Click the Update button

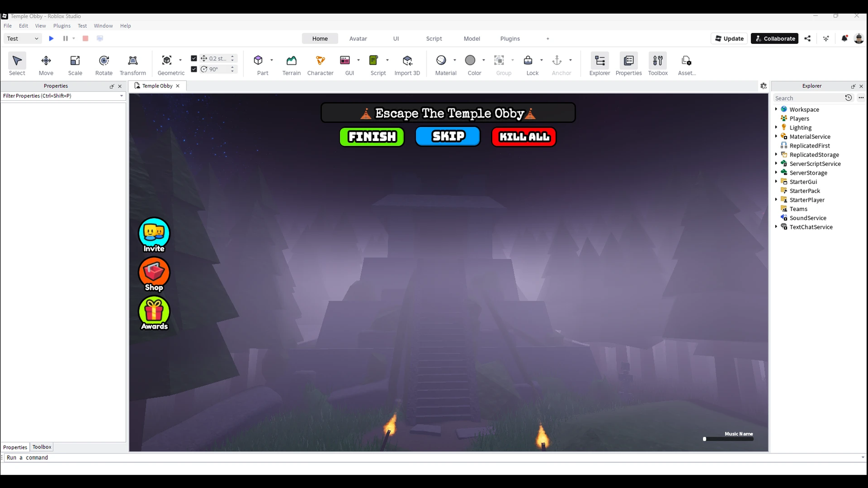(x=729, y=38)
